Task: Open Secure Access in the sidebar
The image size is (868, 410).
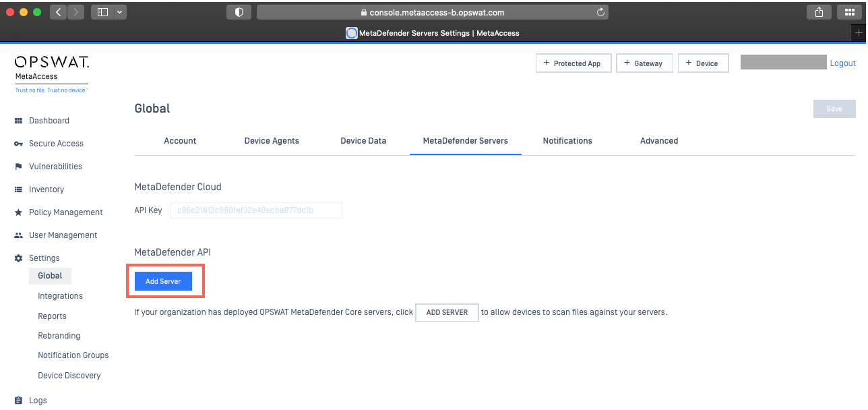Action: click(x=56, y=144)
